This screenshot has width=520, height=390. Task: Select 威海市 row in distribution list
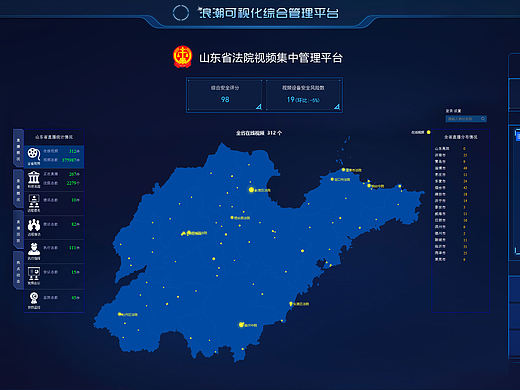[451, 214]
